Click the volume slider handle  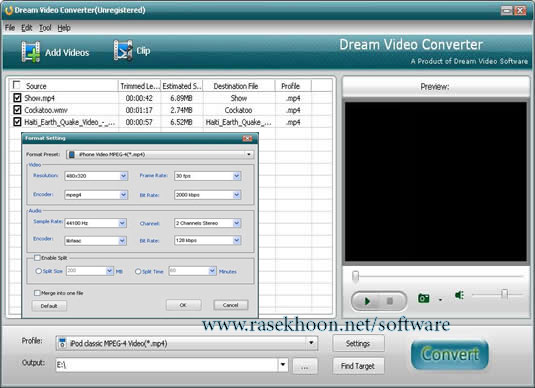pos(504,294)
